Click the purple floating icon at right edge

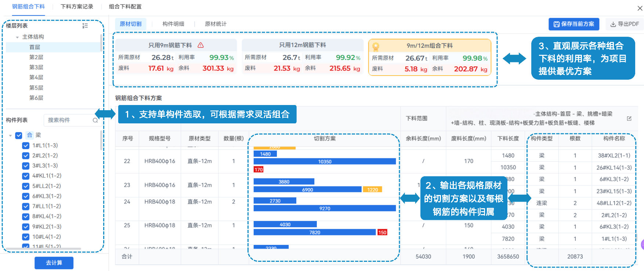pos(642,245)
